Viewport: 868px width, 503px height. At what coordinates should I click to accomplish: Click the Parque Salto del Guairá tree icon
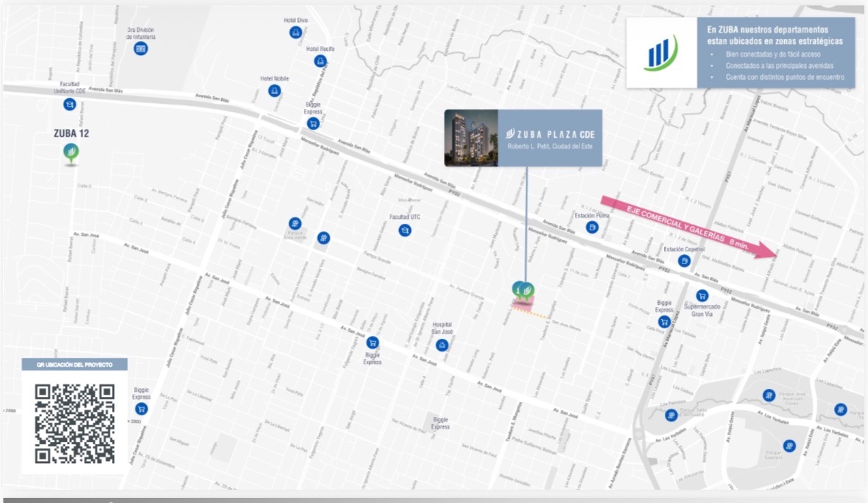pos(671,415)
